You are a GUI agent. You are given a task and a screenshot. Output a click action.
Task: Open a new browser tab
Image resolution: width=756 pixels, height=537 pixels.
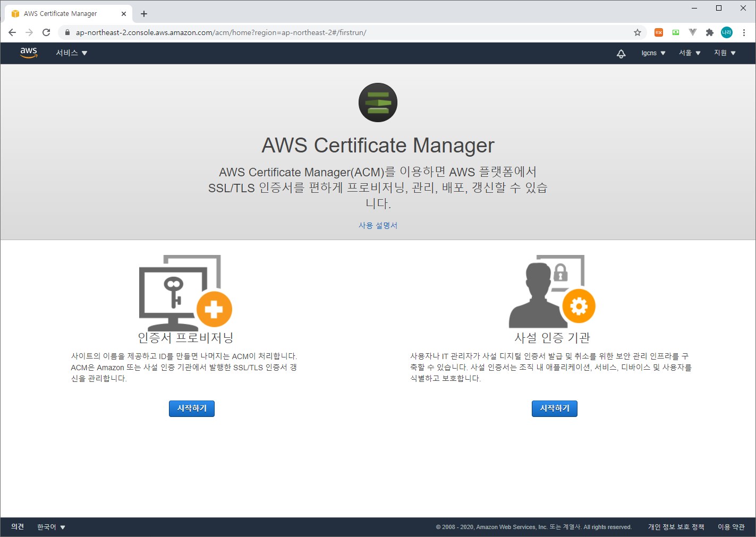point(144,14)
